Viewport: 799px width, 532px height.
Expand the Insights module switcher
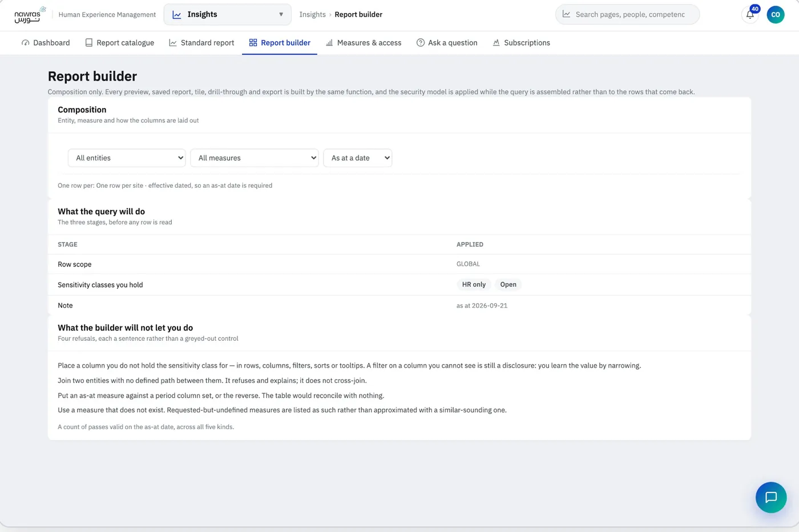point(228,15)
